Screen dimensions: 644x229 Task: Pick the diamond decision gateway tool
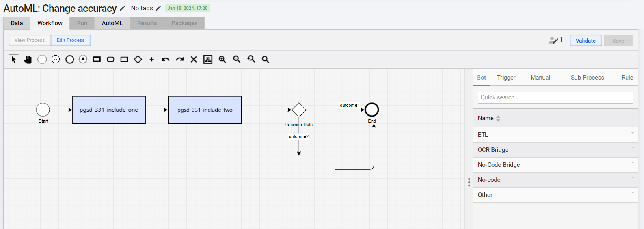pyautogui.click(x=138, y=59)
